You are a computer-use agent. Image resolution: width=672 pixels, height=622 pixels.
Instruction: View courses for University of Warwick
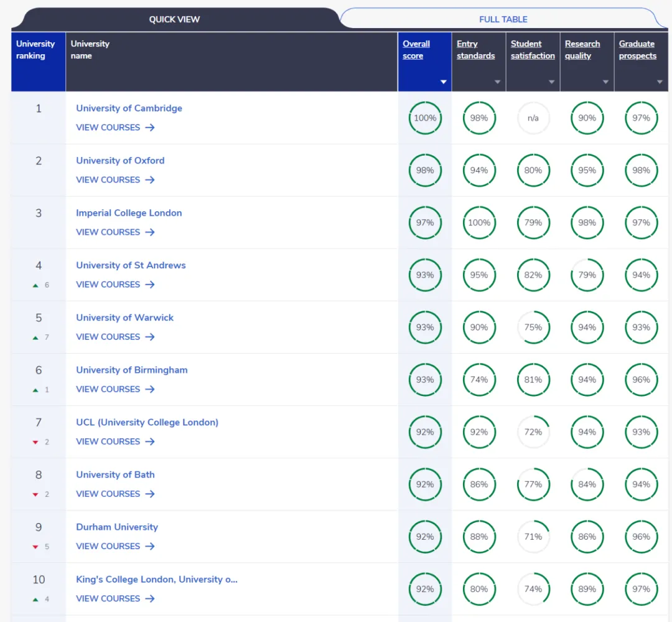[x=108, y=337]
